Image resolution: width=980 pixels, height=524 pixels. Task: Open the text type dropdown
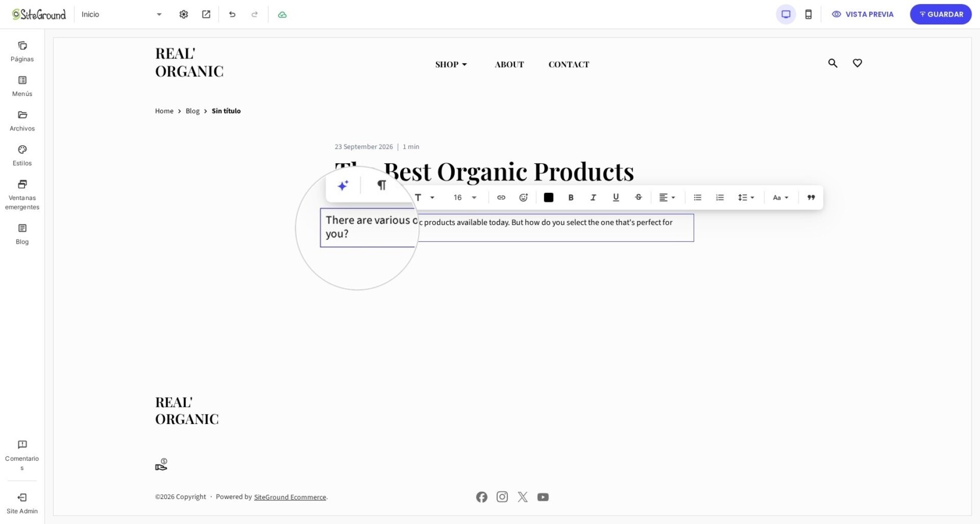coord(425,198)
